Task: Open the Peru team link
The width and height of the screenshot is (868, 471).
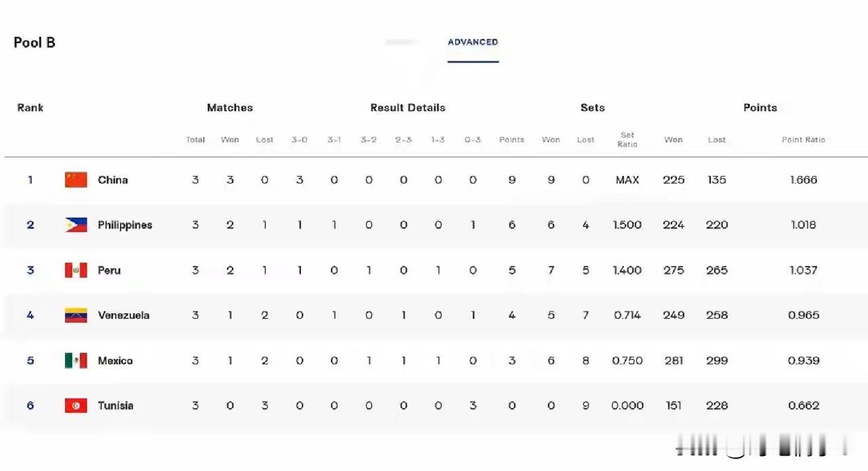Action: coord(109,270)
